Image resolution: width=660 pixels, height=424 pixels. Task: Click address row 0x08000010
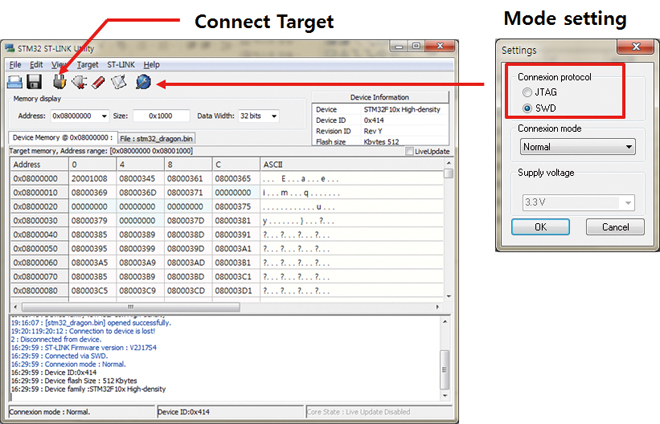(x=39, y=192)
